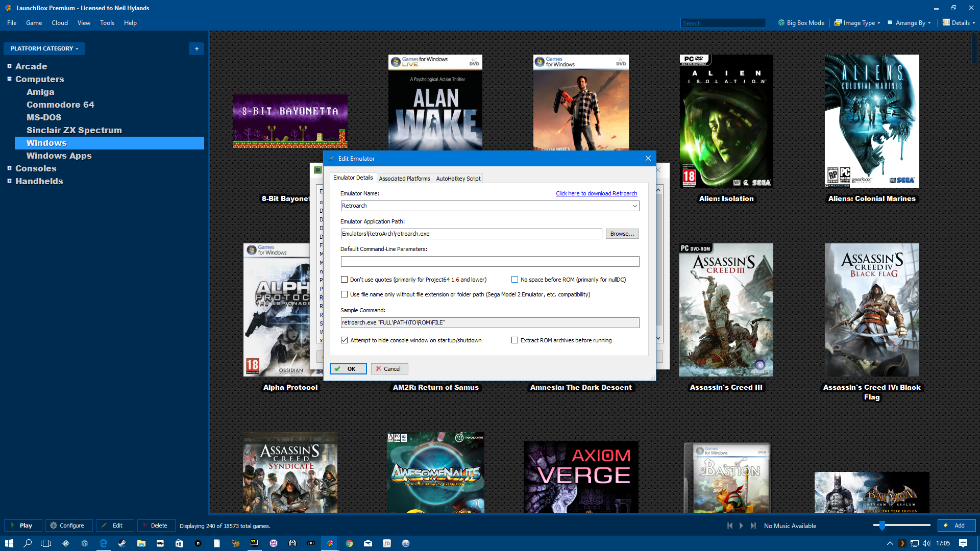This screenshot has height=551, width=980.
Task: Confirm with OK button
Action: click(x=348, y=369)
